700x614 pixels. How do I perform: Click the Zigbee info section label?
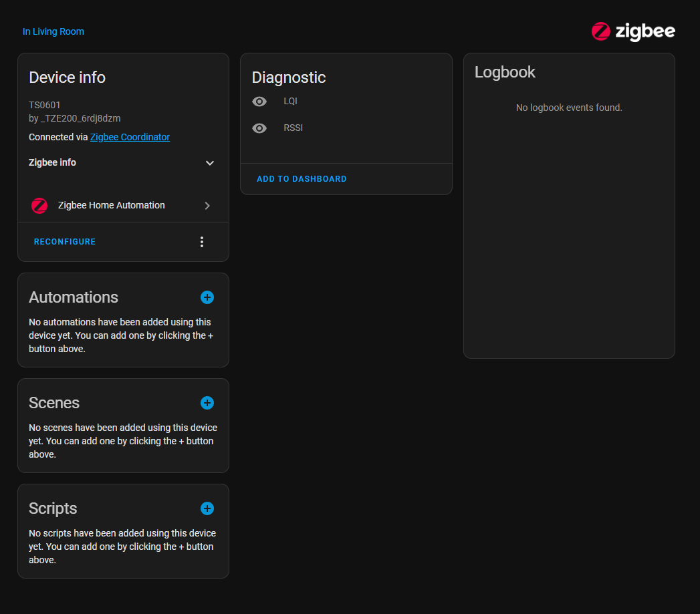click(52, 162)
